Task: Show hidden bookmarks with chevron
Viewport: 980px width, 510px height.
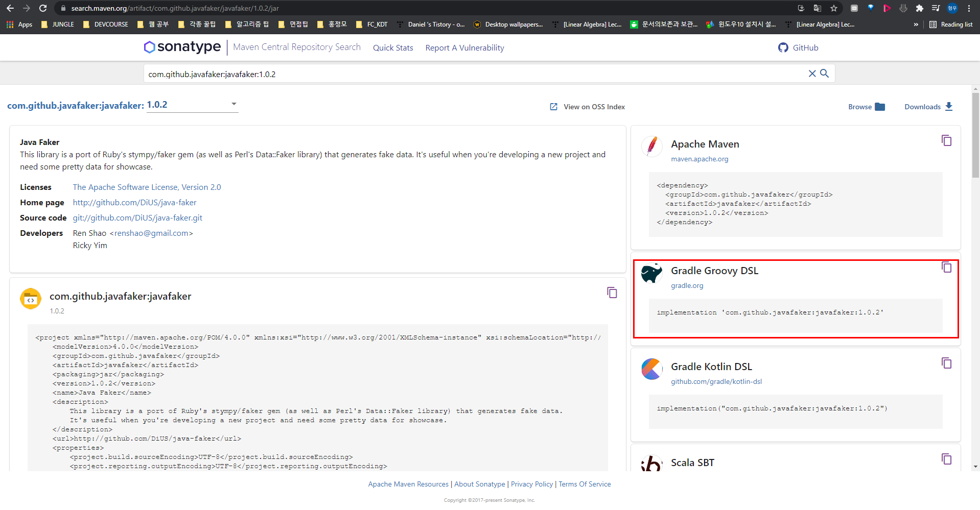Action: 916,25
